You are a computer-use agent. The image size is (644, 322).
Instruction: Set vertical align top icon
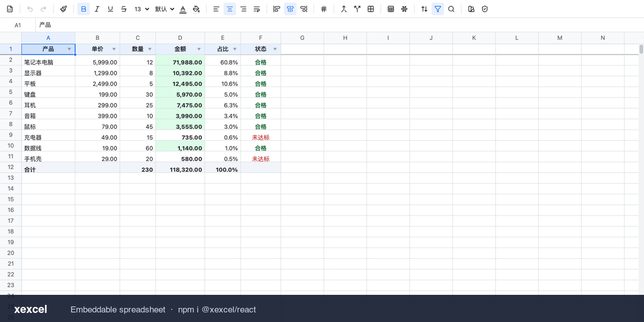point(277,9)
